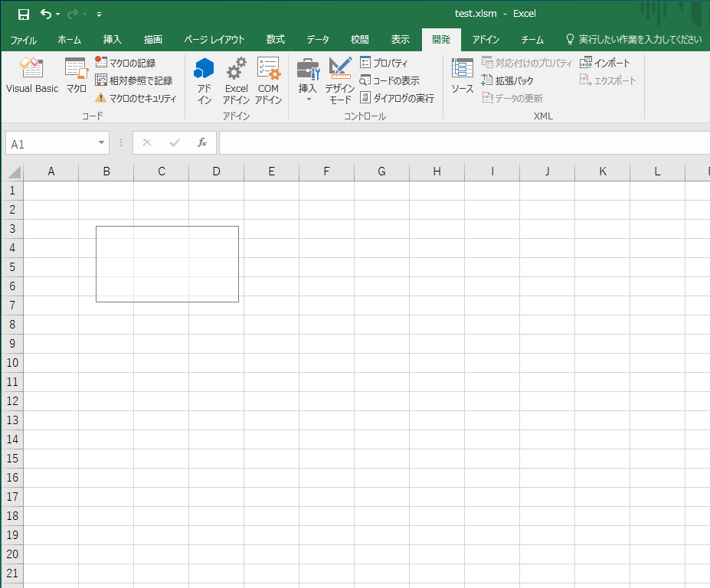710x588 pixels.
Task: Click the rectangle shape on the sheet
Action: [167, 264]
